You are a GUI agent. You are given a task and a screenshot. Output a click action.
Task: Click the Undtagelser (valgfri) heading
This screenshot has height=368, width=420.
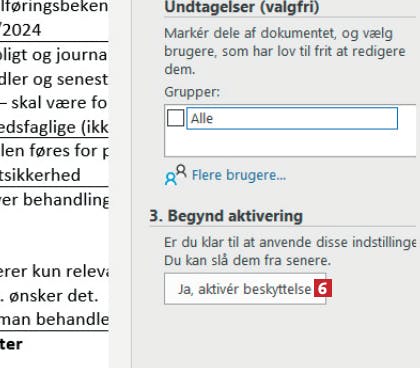tap(242, 7)
